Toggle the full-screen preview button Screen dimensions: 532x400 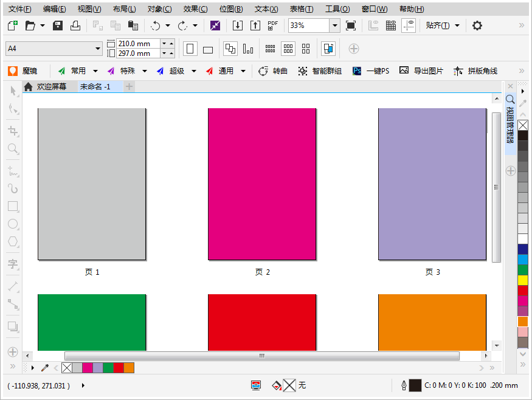pyautogui.click(x=351, y=26)
